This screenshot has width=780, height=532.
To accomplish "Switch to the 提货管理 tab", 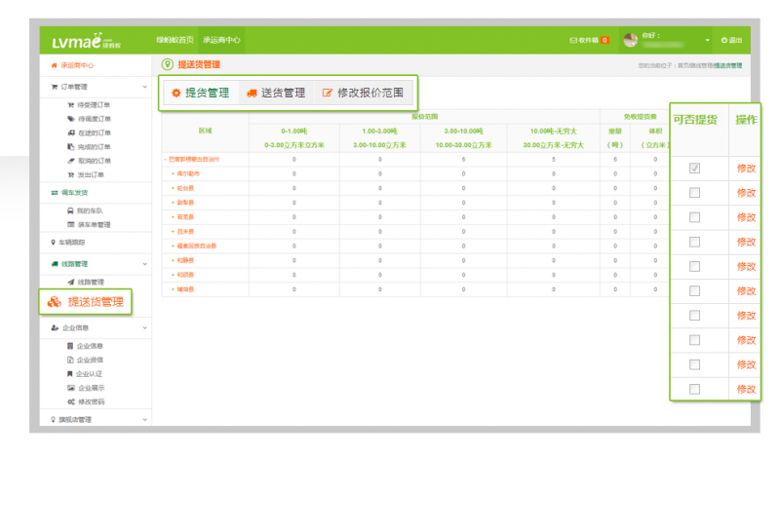I will coord(201,93).
